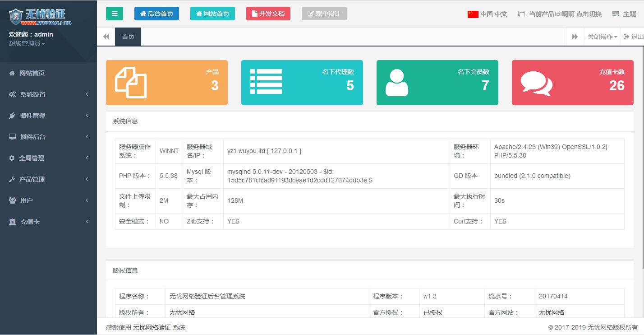Click the 充值卡数 chat bubbles icon
The image size is (644, 335).
point(536,84)
